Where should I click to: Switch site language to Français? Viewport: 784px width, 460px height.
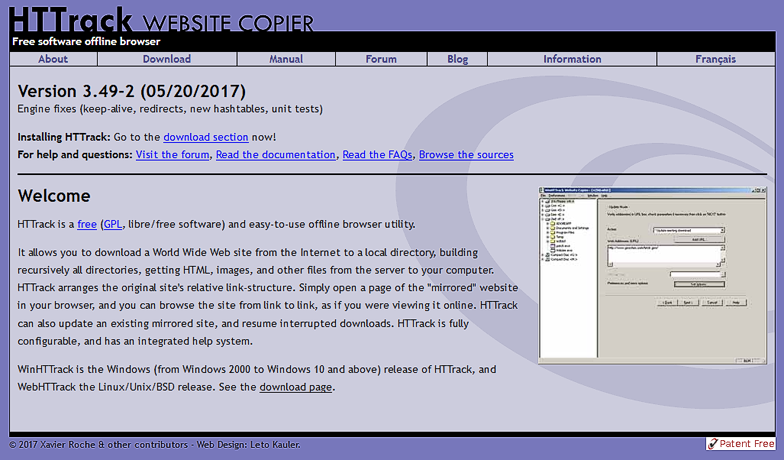click(x=716, y=59)
